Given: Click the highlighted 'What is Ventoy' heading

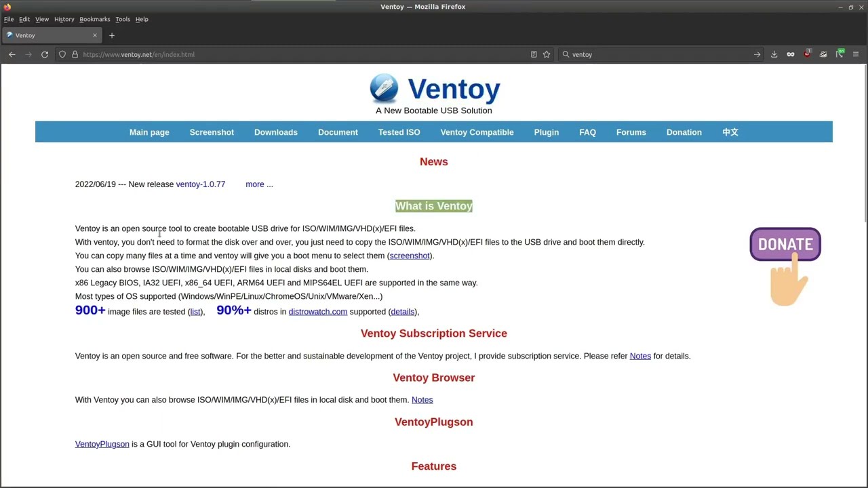Looking at the screenshot, I should (x=434, y=206).
